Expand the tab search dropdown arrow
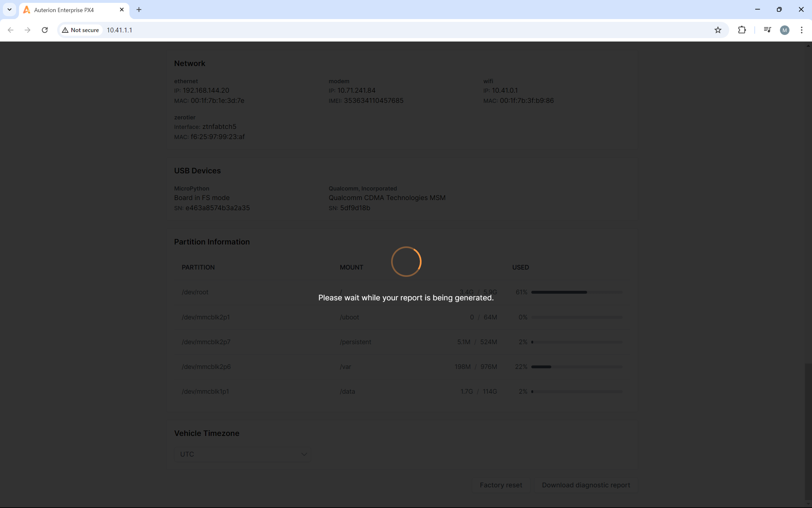 (x=10, y=10)
